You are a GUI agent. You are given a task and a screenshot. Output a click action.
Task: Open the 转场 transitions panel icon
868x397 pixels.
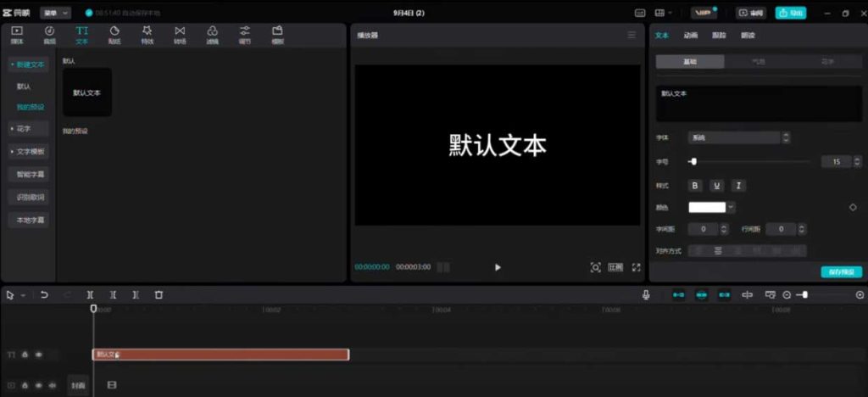(x=180, y=35)
